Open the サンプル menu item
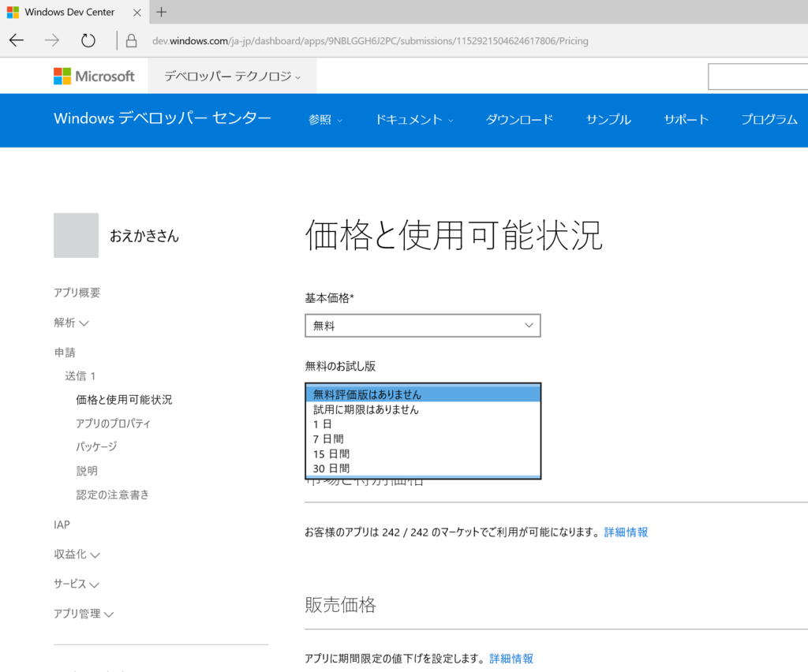 tap(608, 119)
